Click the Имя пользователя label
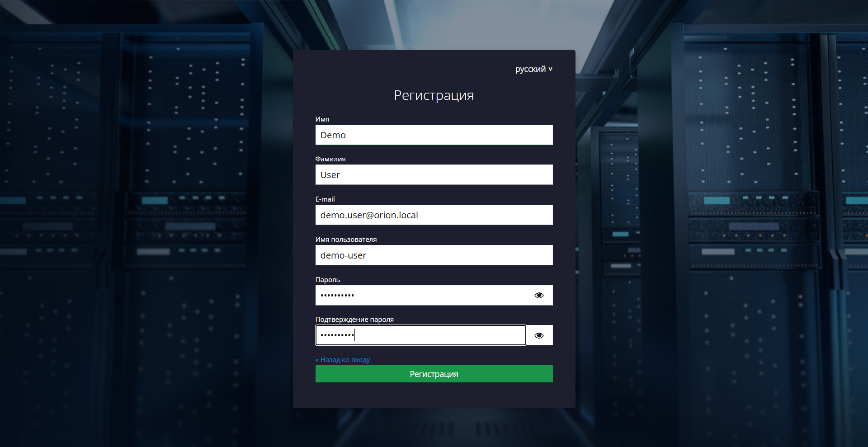868x447 pixels. [346, 240]
